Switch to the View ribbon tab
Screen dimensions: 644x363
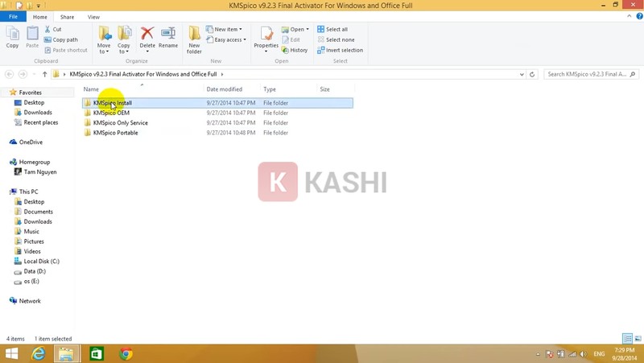click(93, 17)
